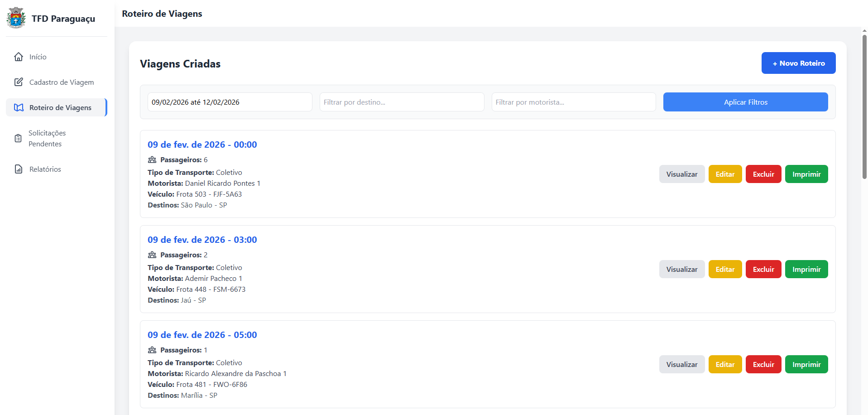Click the Relatórios chart file icon
The image size is (868, 415).
[19, 169]
